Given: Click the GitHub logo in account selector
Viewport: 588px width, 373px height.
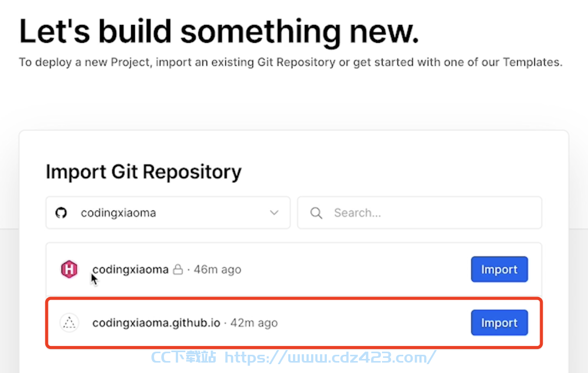Looking at the screenshot, I should 61,213.
